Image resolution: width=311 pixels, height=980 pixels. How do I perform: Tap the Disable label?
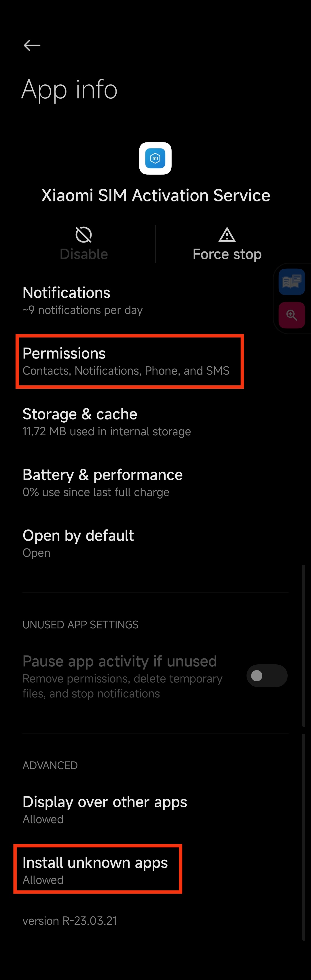click(84, 254)
